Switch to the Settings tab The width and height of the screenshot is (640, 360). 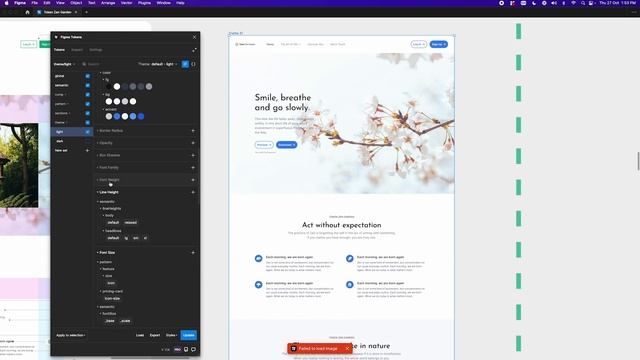point(96,50)
